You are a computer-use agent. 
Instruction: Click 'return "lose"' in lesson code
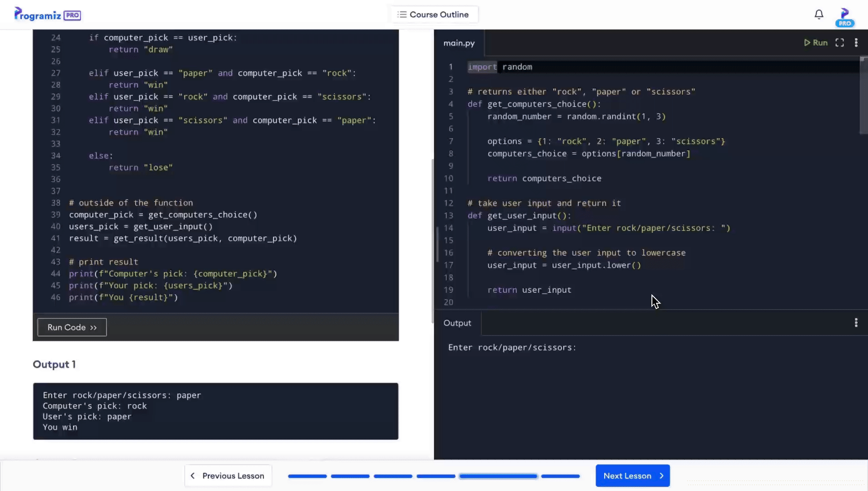(x=141, y=167)
